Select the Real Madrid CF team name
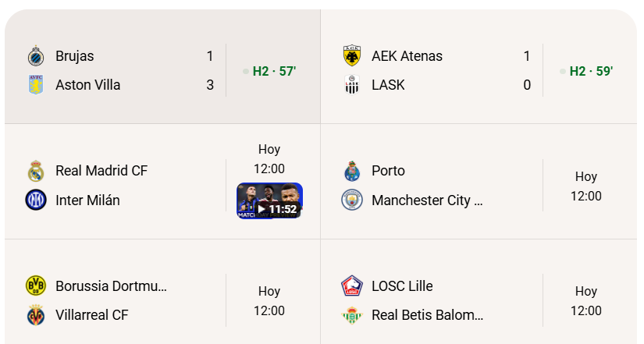 point(101,171)
